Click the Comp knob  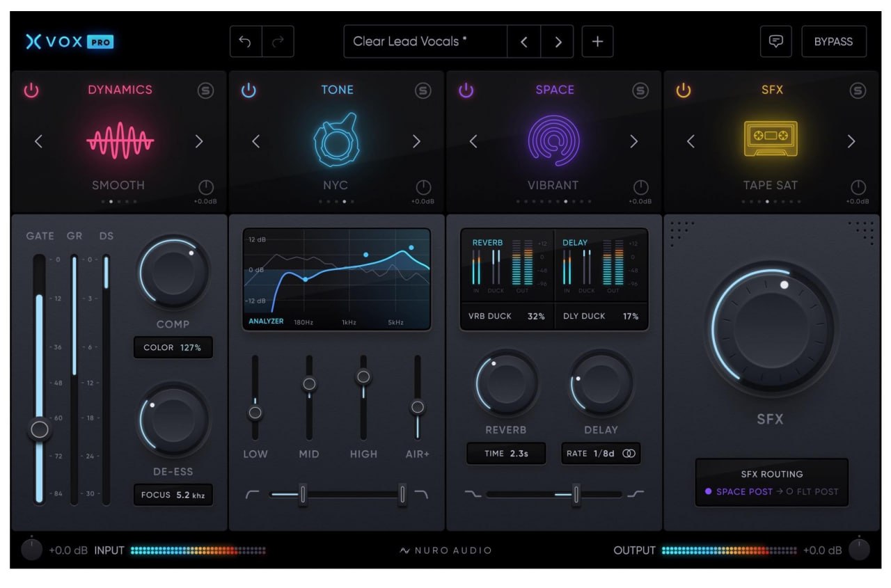point(173,271)
